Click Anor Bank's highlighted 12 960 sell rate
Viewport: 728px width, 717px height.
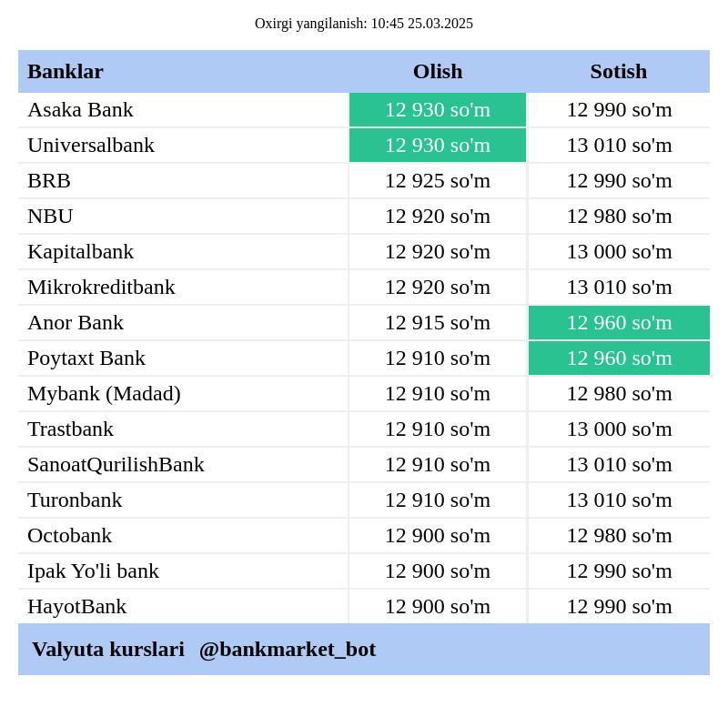pos(619,323)
